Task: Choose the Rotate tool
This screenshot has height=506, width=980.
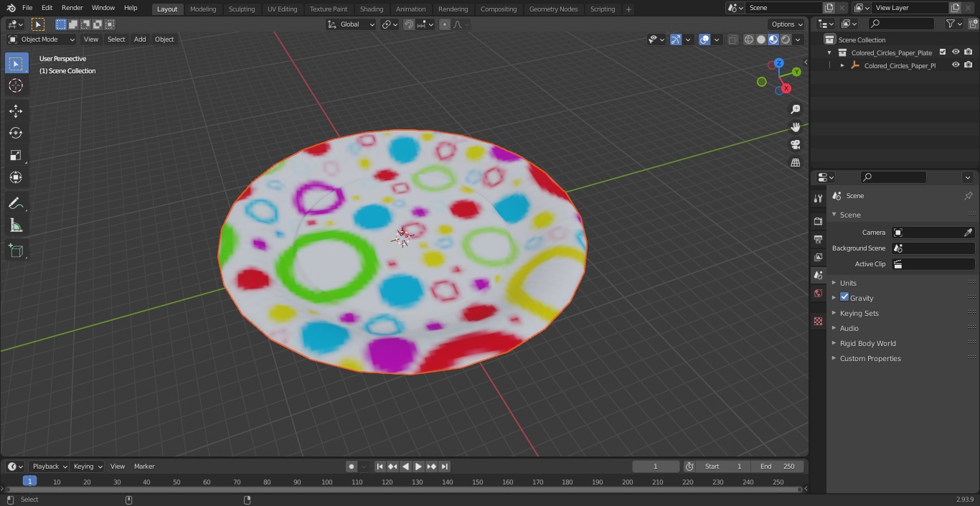Action: 16,133
